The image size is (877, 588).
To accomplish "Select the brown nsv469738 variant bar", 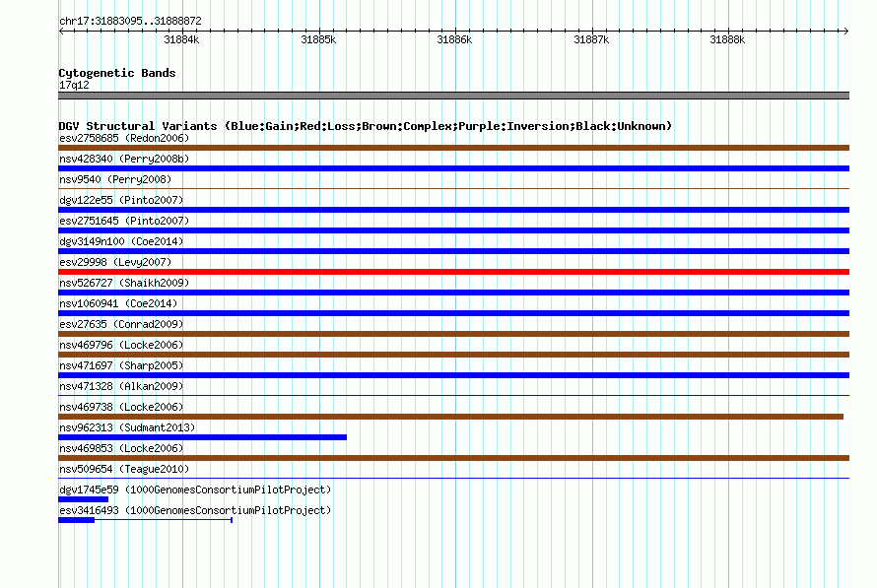I will pyautogui.click(x=450, y=417).
